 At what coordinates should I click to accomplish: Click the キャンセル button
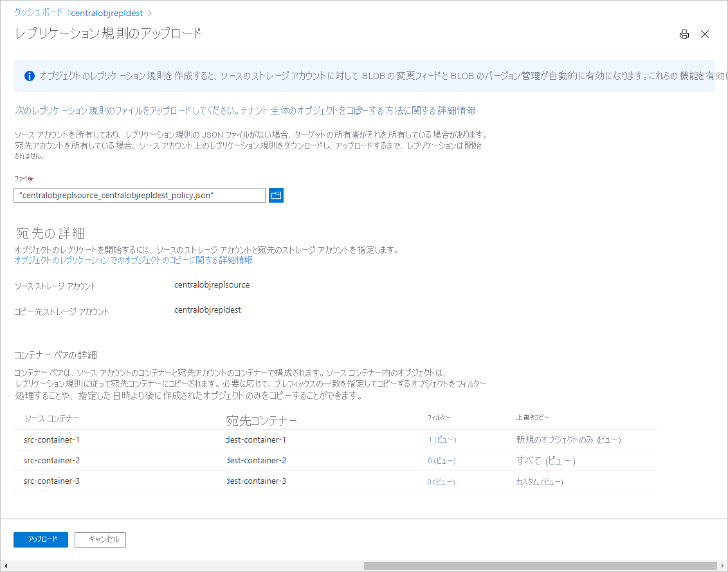pos(100,540)
